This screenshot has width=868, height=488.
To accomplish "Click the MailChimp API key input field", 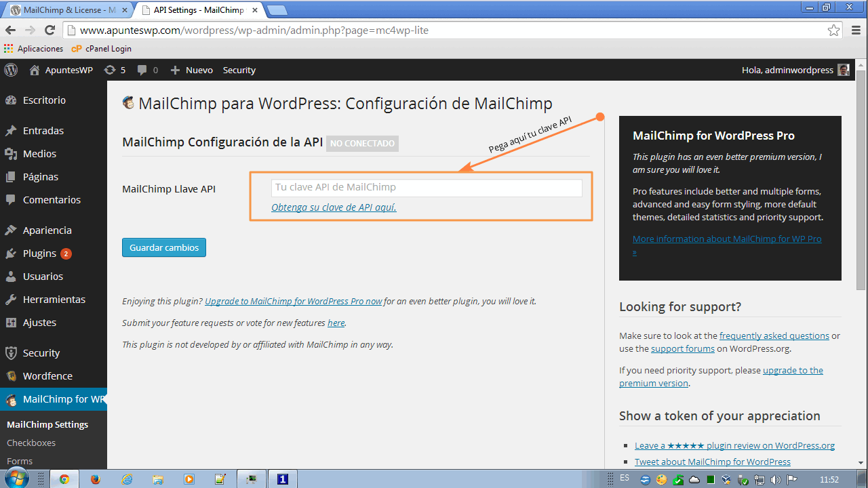I will 427,188.
